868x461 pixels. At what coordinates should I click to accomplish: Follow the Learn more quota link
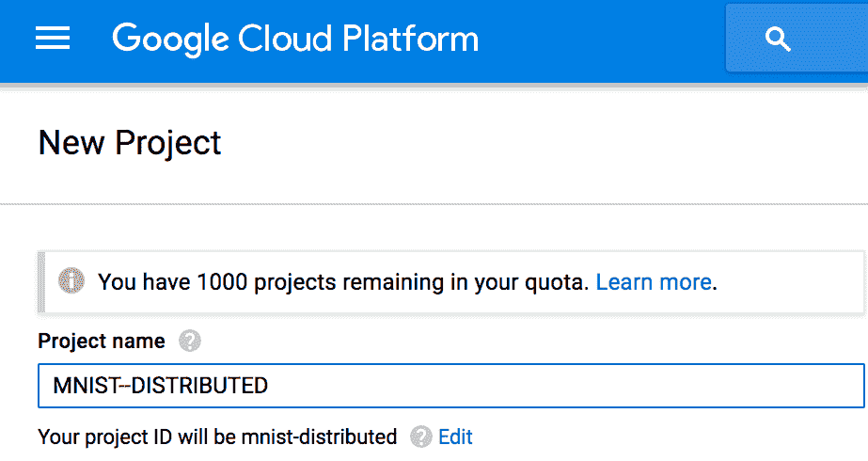coord(654,282)
